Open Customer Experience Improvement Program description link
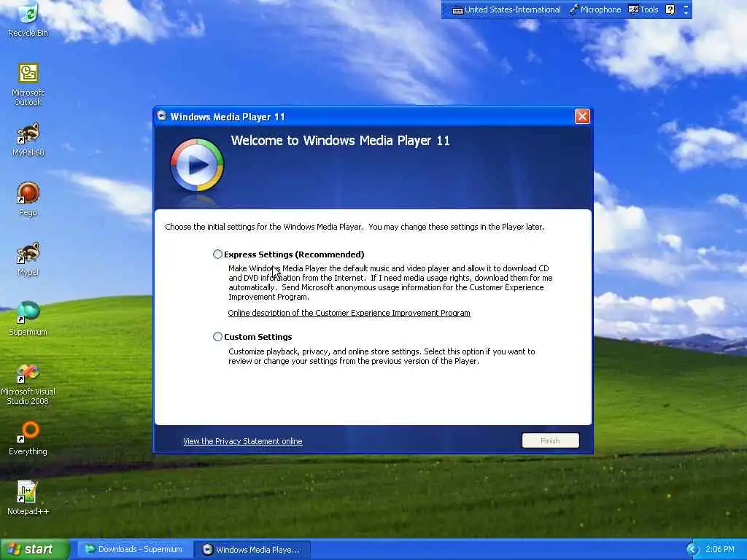The width and height of the screenshot is (747, 560). tap(349, 313)
